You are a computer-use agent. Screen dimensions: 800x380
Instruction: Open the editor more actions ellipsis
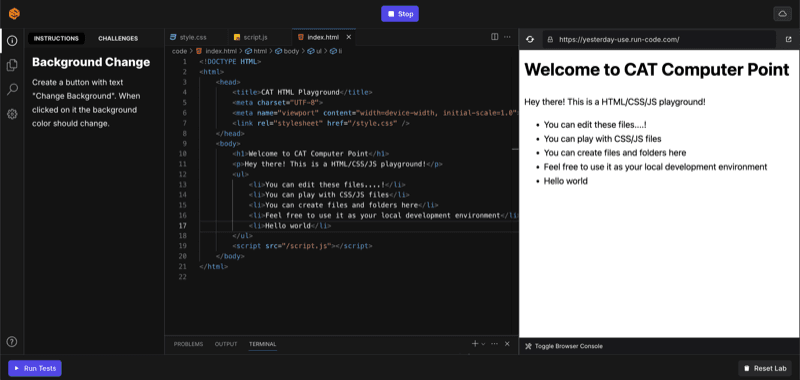coord(507,37)
